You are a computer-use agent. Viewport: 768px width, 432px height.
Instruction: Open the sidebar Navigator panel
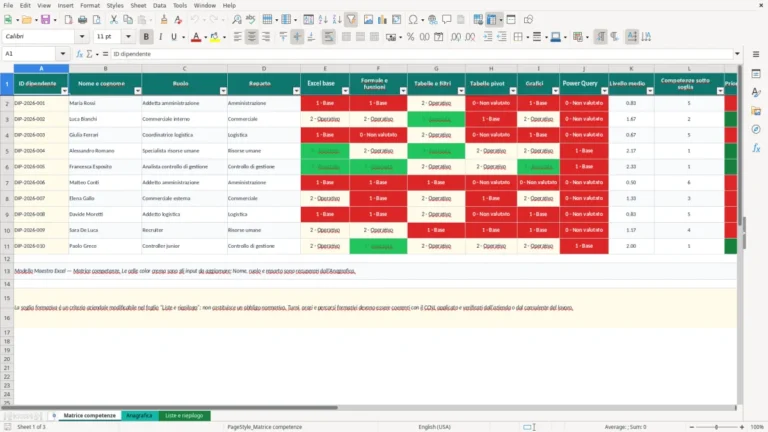(756, 129)
